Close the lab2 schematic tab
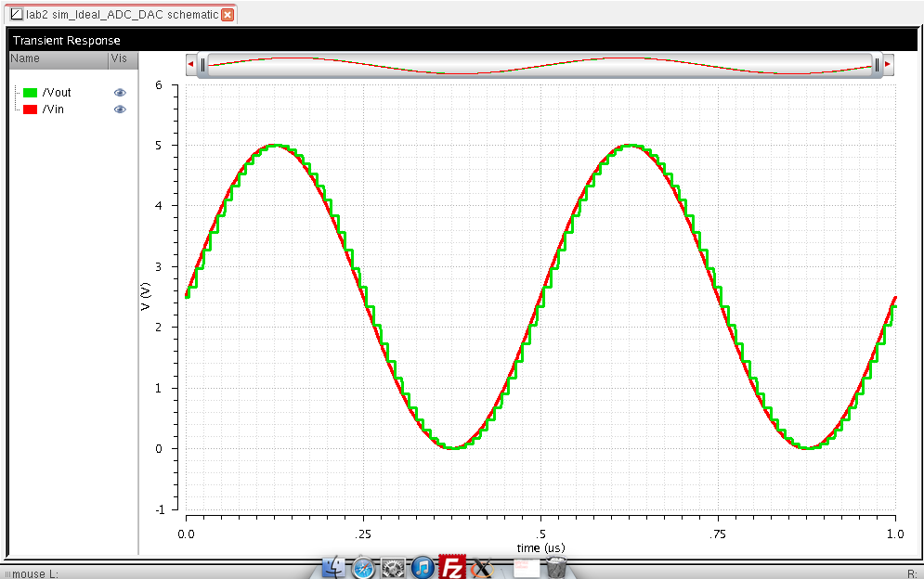This screenshot has height=579, width=924. (228, 15)
